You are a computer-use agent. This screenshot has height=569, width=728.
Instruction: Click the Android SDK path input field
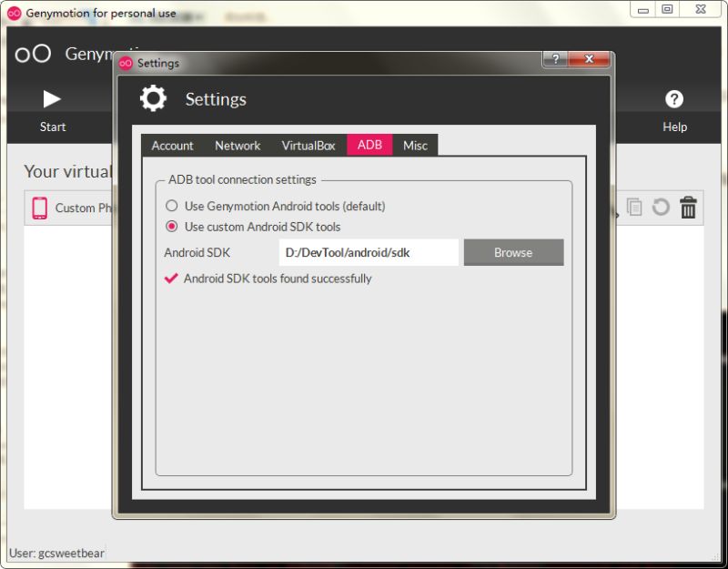tap(369, 252)
